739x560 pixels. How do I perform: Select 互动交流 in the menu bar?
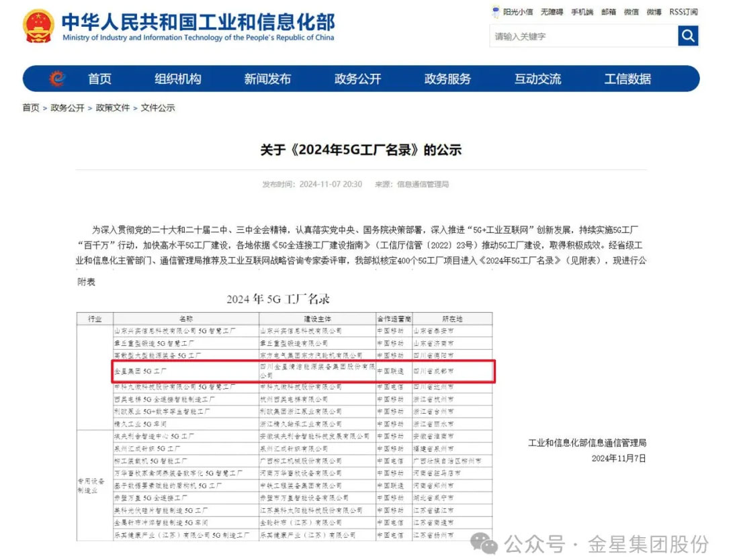(537, 79)
